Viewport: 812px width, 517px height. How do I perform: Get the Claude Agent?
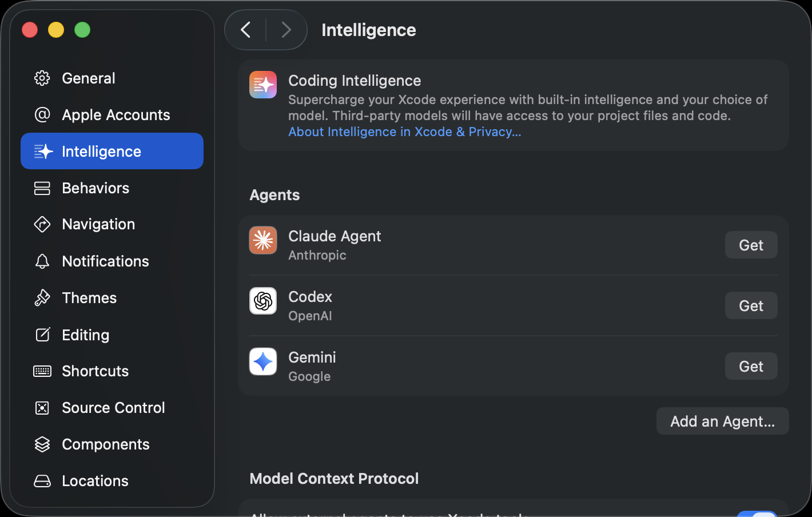(x=751, y=245)
